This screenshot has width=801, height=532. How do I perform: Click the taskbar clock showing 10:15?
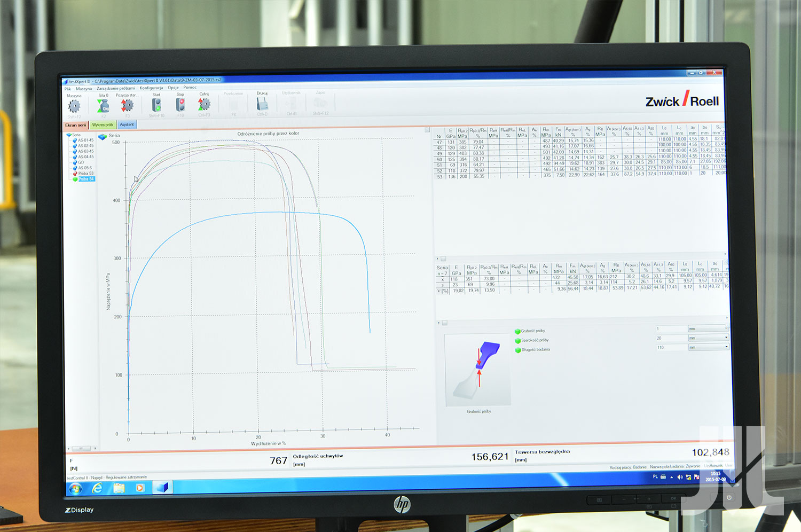pyautogui.click(x=716, y=476)
